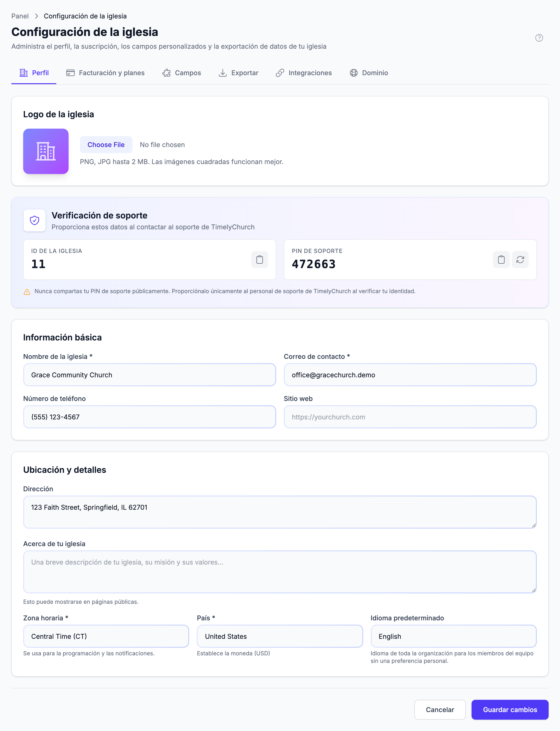Click the help question mark icon
560x731 pixels.
539,38
